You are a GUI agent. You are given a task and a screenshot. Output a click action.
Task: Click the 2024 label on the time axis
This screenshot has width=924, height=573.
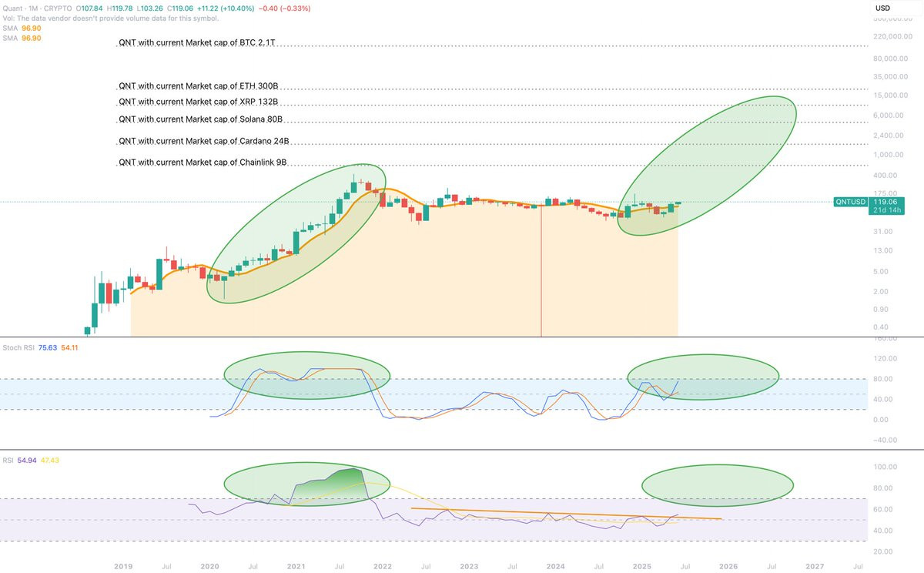(555, 566)
